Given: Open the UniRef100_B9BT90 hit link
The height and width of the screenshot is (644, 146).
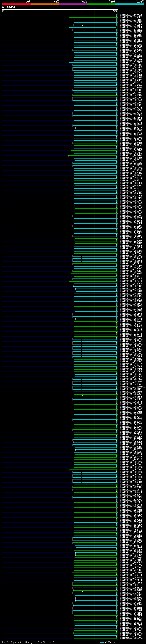Looking at the screenshot, I should 131,175.
